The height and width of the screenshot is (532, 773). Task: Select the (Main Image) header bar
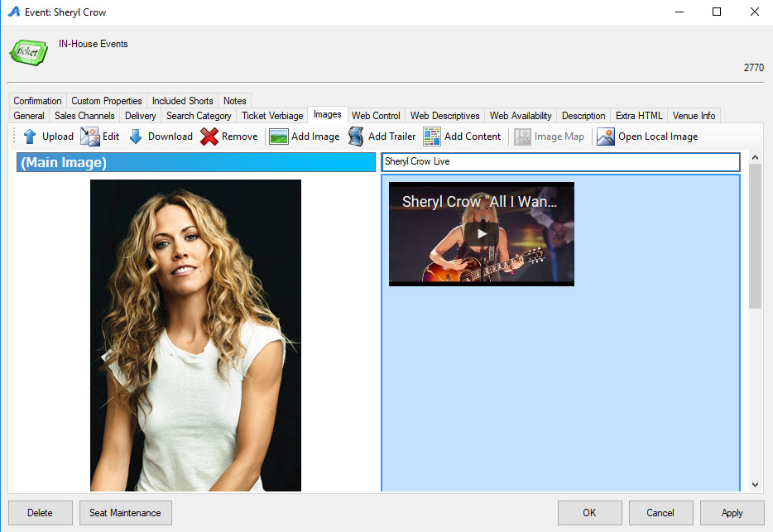[195, 162]
